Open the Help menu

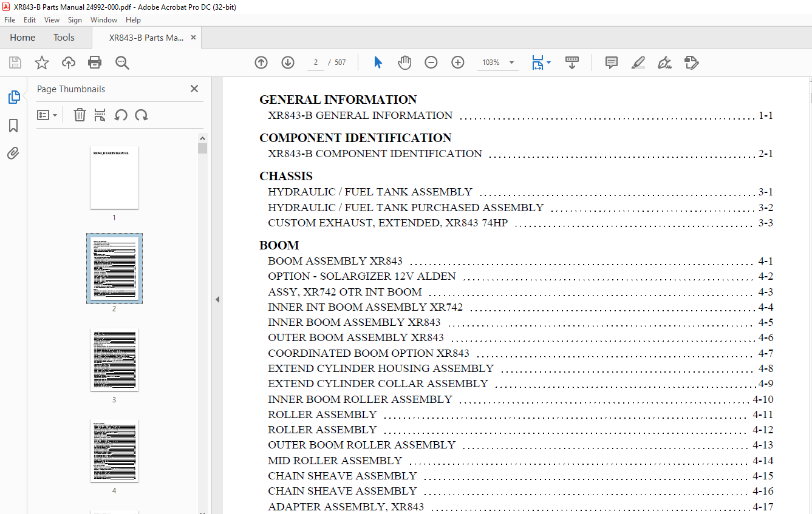[x=133, y=20]
